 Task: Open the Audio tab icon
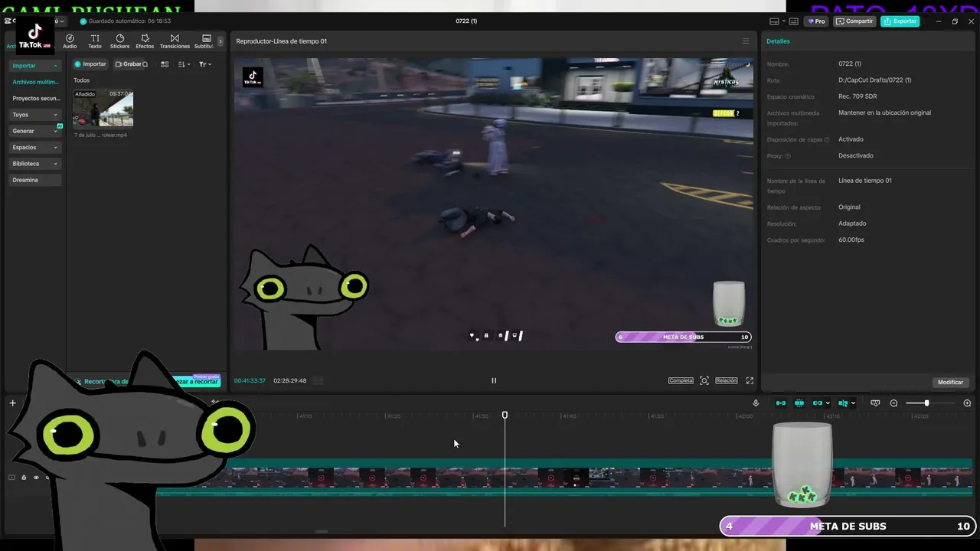pos(70,41)
